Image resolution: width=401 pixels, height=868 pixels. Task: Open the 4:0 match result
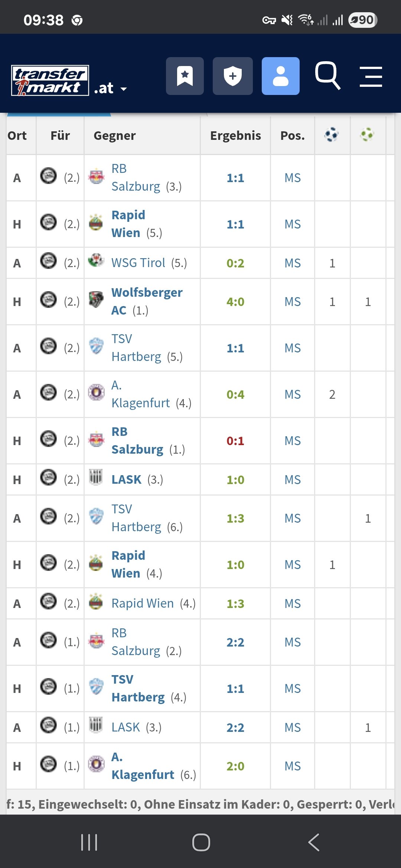235,302
